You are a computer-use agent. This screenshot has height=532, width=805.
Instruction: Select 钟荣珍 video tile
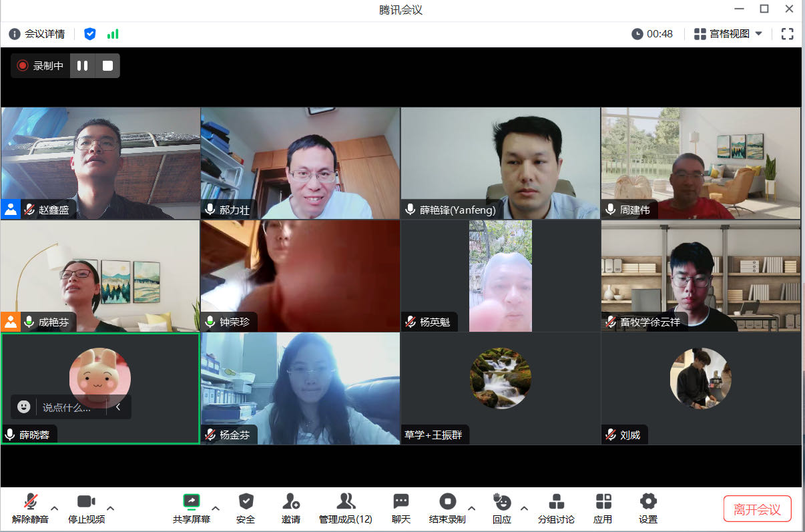pos(300,276)
